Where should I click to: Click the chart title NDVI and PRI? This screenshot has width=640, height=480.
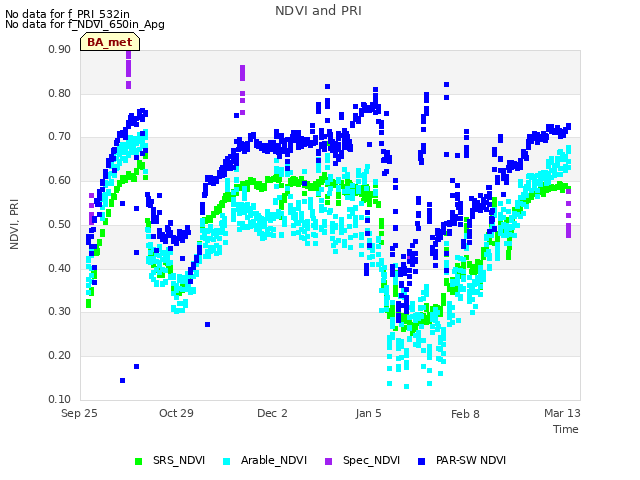point(318,11)
